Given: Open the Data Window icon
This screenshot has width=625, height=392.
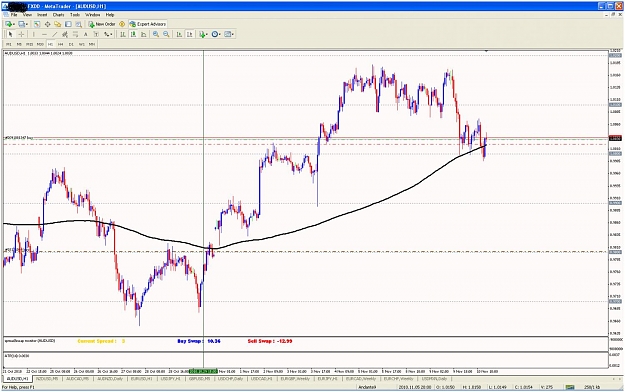Looking at the screenshot, I should [47, 24].
